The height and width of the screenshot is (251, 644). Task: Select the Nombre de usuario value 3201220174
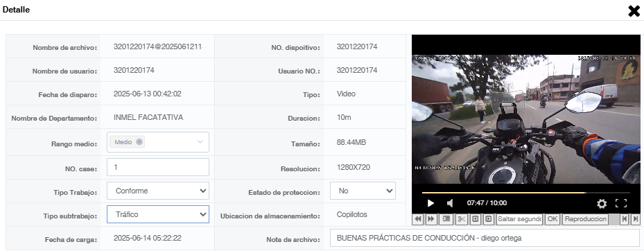point(134,70)
